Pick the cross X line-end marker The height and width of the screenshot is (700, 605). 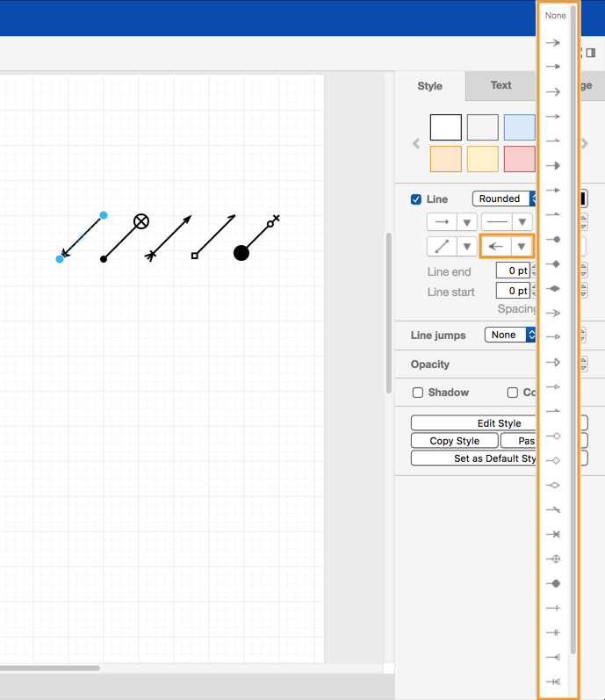554,534
